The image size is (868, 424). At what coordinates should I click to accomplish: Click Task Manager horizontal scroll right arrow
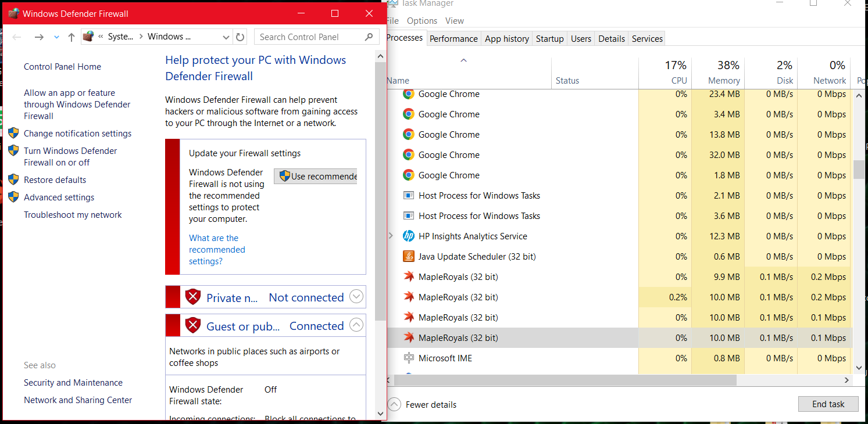[847, 380]
